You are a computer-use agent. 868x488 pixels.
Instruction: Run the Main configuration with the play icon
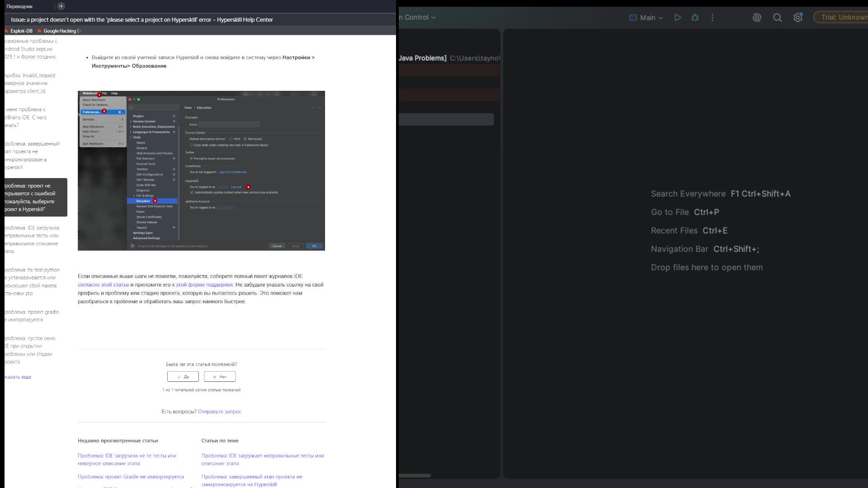(x=677, y=18)
